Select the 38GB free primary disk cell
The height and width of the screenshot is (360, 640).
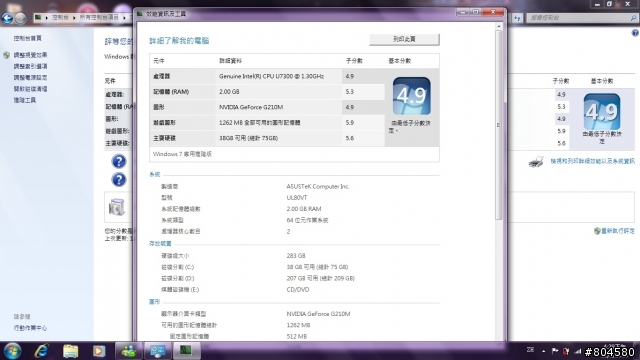click(248, 138)
